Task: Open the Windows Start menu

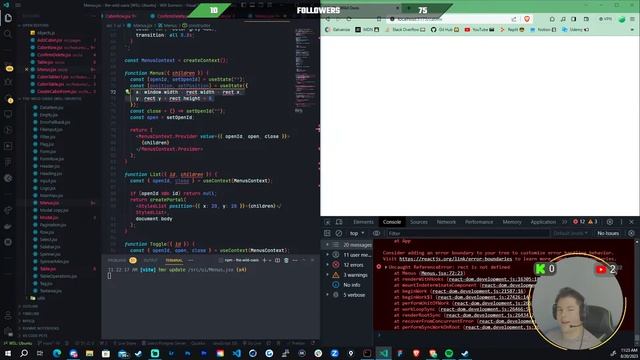Action: coord(8,353)
